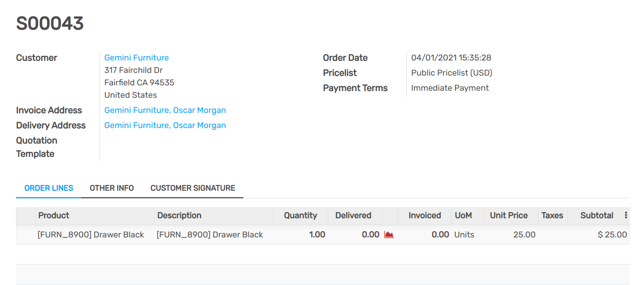This screenshot has width=644, height=285.
Task: Click the Taxes cell on the order line
Action: [x=553, y=234]
